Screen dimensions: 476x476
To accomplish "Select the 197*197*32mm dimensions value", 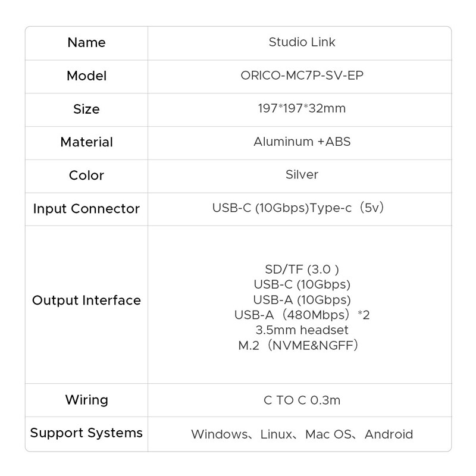I will coord(302,109).
